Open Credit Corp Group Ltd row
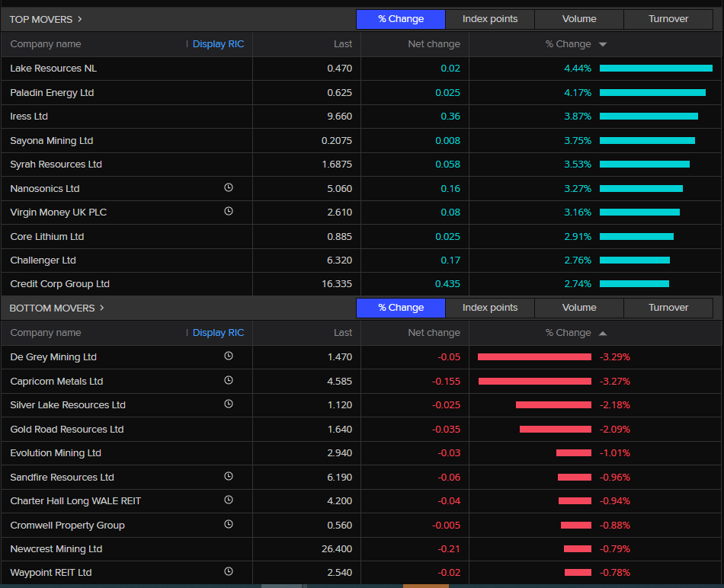 pyautogui.click(x=361, y=284)
